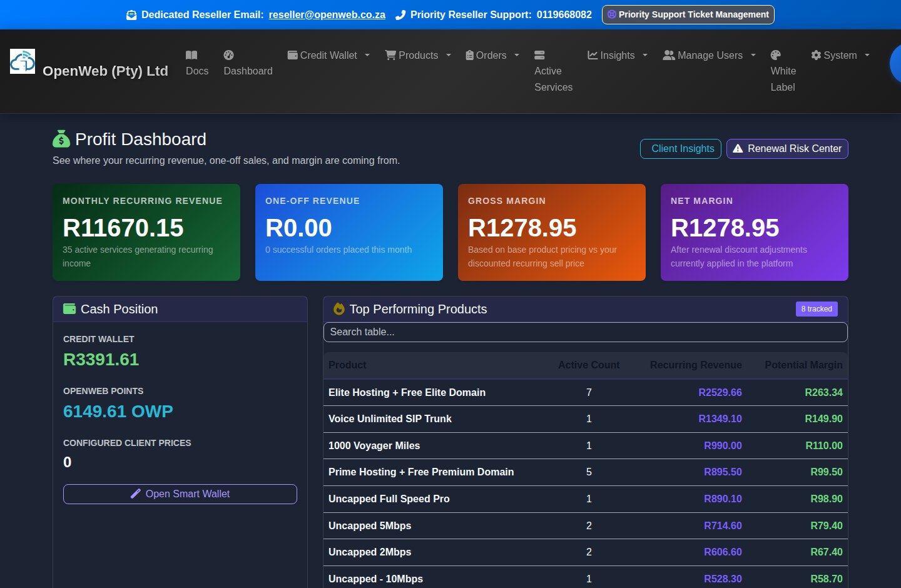The height and width of the screenshot is (588, 901).
Task: Click the OpenWeb (Pty) Ltd brand name
Action: coord(105,71)
